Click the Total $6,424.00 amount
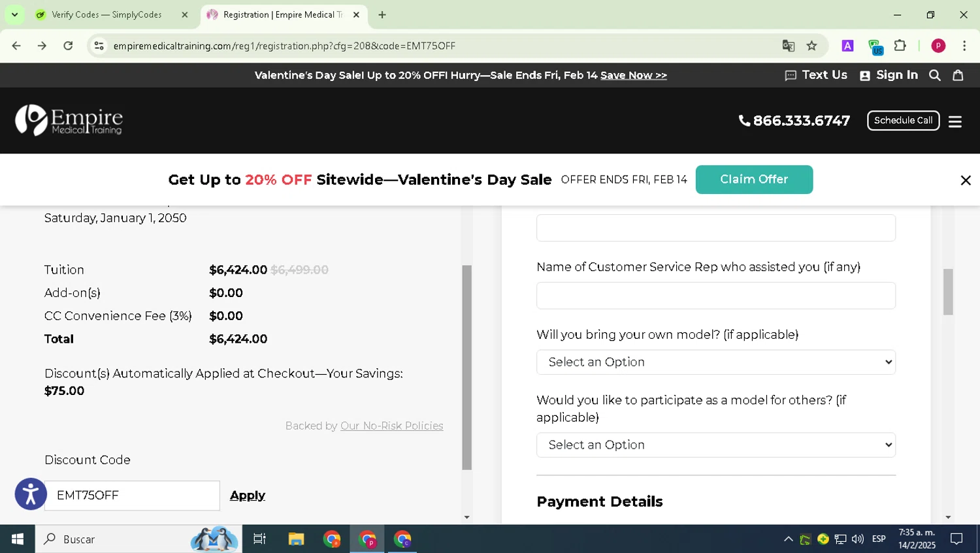980x553 pixels. [x=238, y=339]
